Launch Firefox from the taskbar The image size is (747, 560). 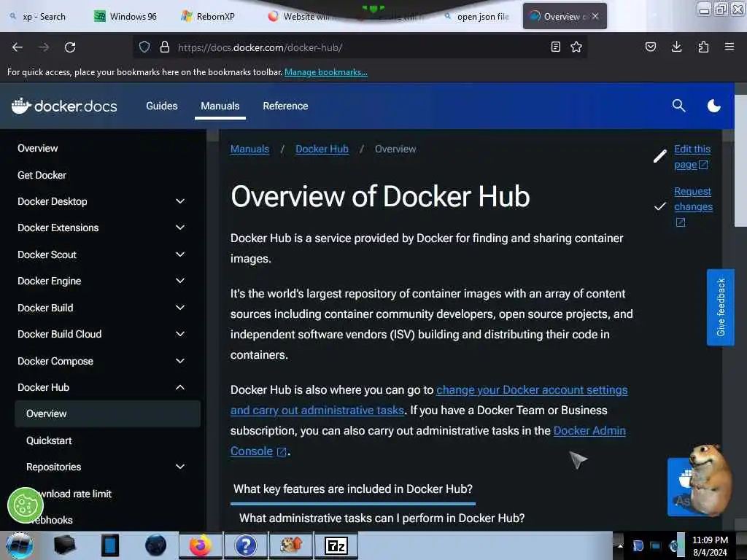coord(200,545)
